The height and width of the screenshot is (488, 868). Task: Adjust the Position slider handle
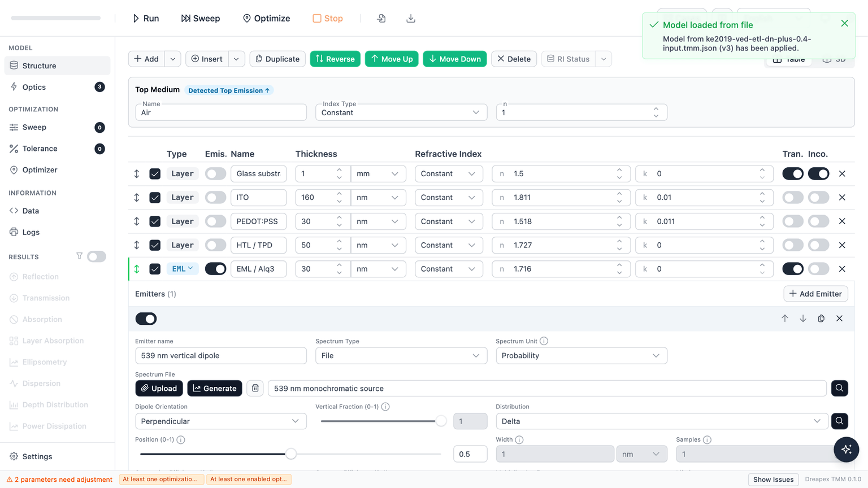coord(290,454)
